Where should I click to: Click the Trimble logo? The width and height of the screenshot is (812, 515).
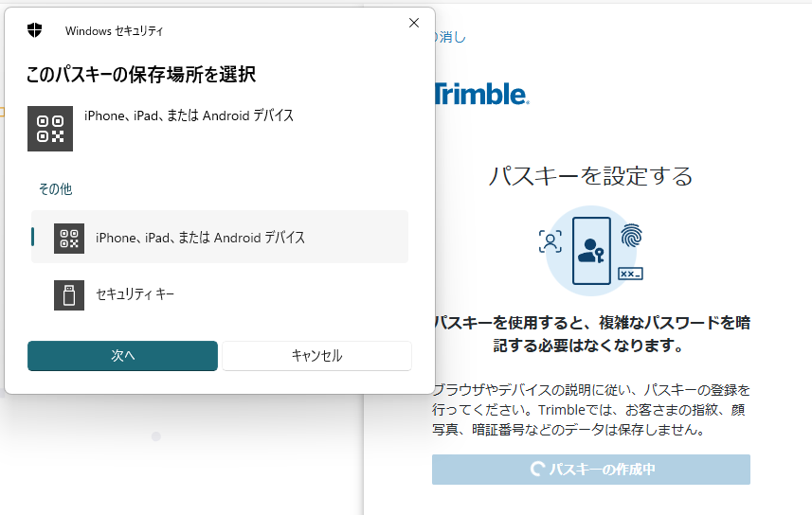pyautogui.click(x=481, y=95)
